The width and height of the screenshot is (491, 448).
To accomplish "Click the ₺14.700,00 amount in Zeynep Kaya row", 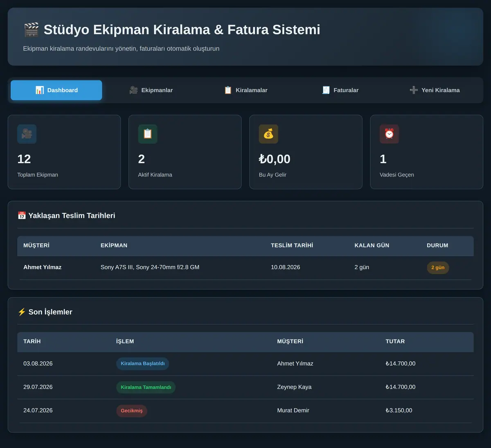I will [401, 387].
